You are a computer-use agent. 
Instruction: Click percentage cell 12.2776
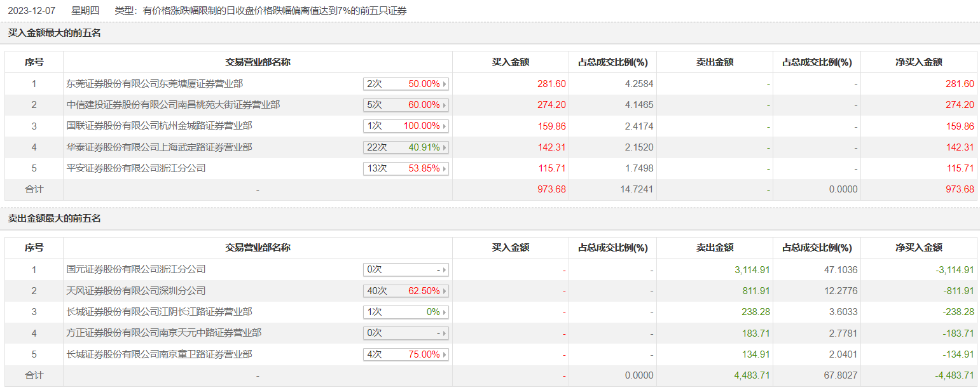tap(840, 291)
